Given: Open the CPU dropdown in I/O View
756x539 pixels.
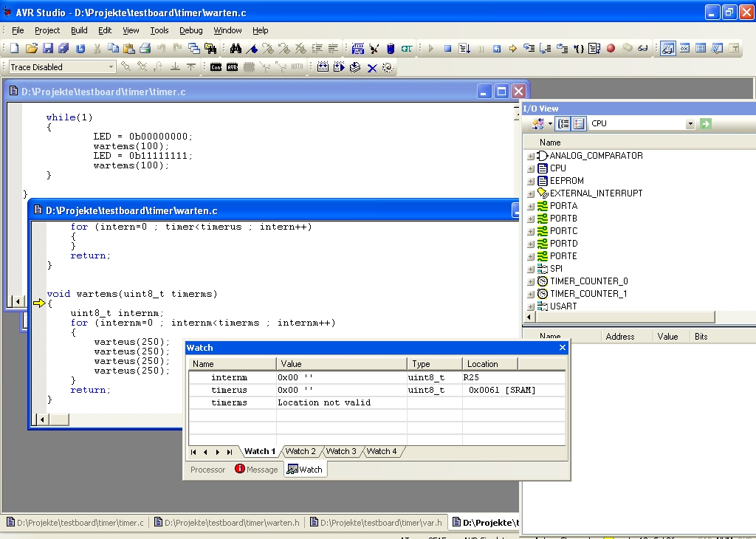Looking at the screenshot, I should coord(690,124).
